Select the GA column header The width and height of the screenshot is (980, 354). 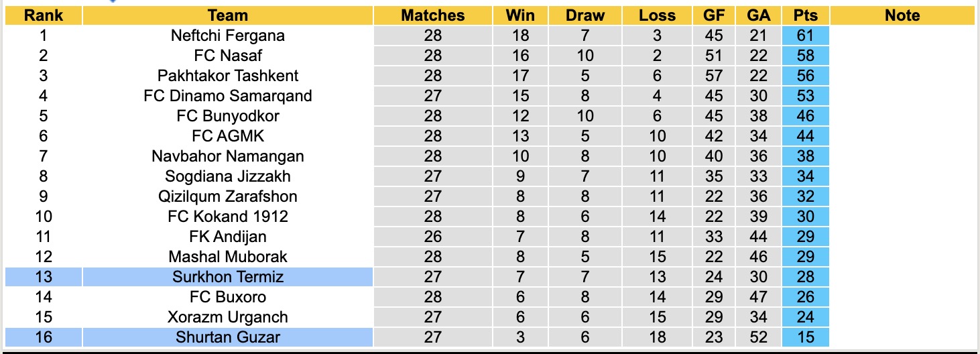coord(759,15)
